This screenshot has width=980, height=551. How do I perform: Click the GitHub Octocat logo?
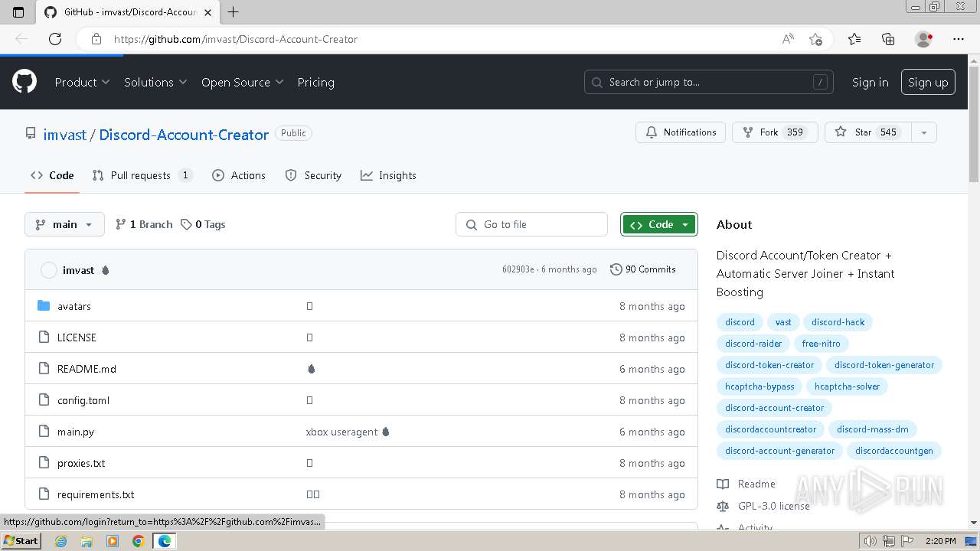24,82
